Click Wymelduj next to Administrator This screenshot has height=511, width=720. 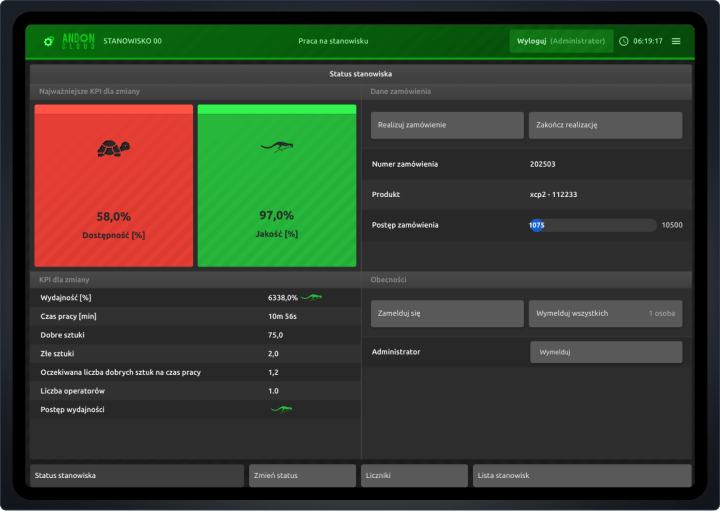606,352
